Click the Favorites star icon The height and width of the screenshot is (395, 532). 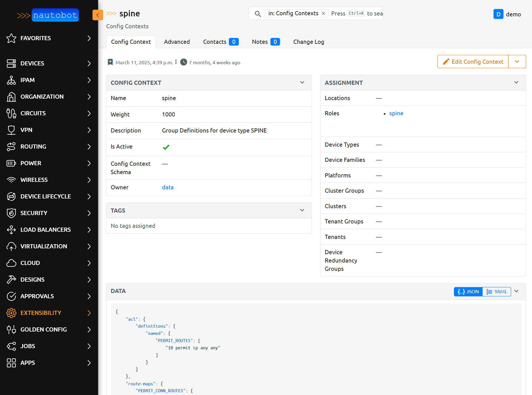click(x=11, y=38)
